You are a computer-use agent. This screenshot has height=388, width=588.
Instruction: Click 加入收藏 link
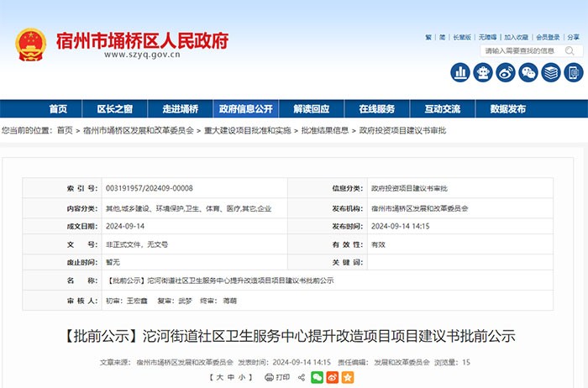point(516,37)
